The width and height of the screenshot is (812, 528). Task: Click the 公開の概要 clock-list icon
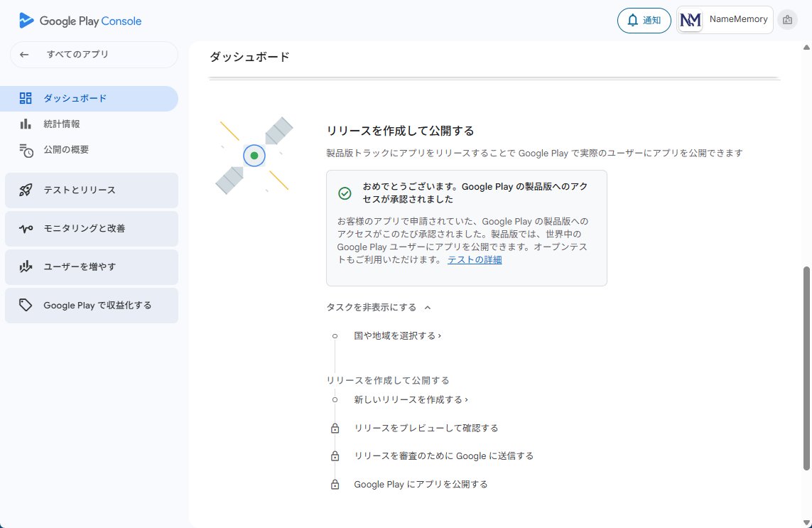(x=26, y=150)
